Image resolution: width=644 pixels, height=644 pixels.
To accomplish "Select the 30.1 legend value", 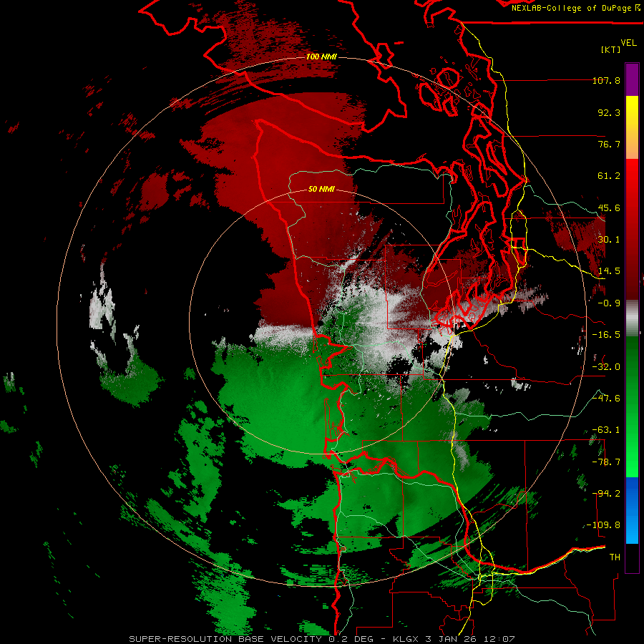I will tap(609, 240).
